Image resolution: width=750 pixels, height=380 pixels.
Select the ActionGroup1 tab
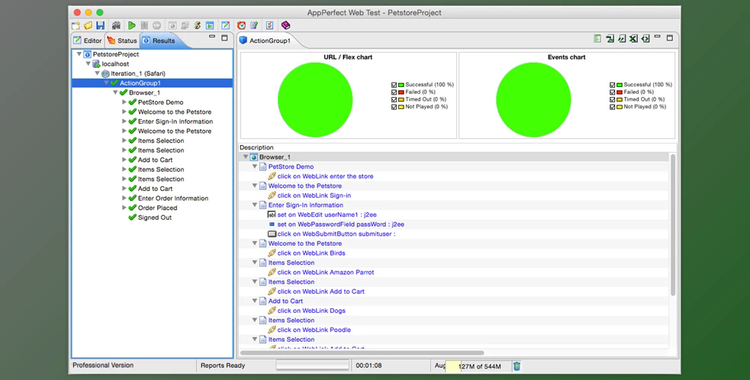[x=265, y=41]
